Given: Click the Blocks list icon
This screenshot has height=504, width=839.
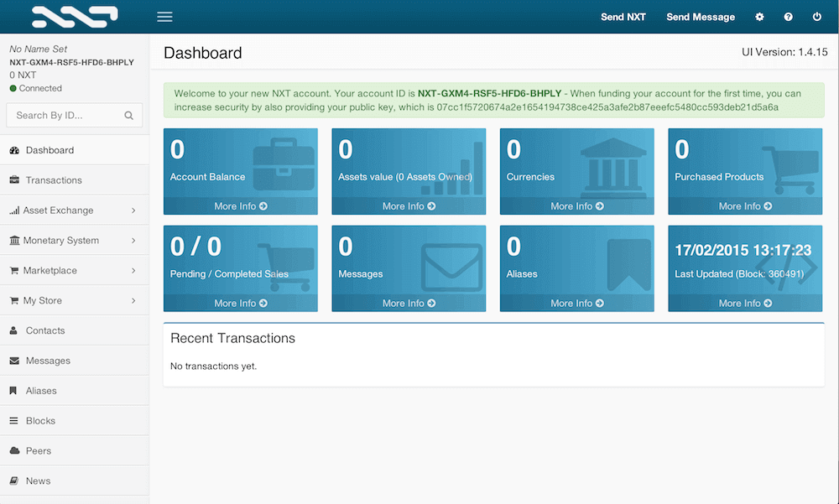Looking at the screenshot, I should [14, 420].
